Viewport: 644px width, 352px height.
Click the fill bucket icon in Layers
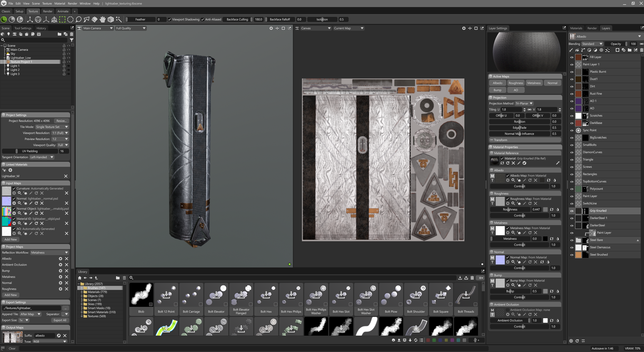(x=577, y=50)
